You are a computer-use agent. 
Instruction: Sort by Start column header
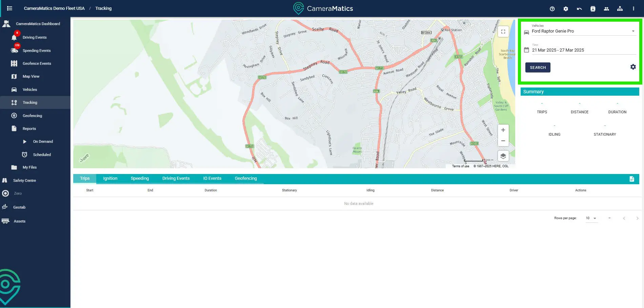pos(89,190)
